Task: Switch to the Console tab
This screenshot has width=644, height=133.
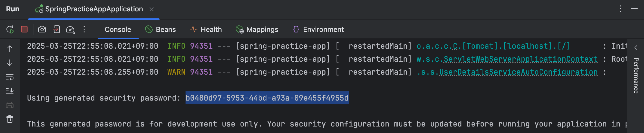Action: click(118, 29)
